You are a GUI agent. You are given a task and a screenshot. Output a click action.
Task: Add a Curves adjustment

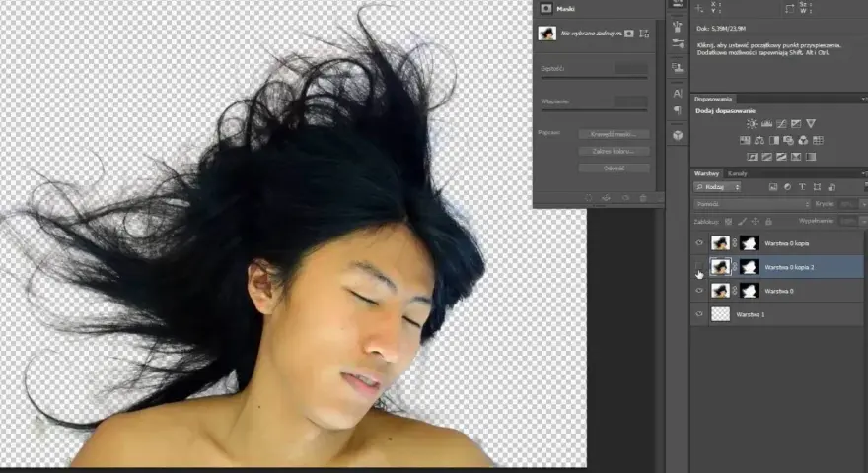[781, 124]
